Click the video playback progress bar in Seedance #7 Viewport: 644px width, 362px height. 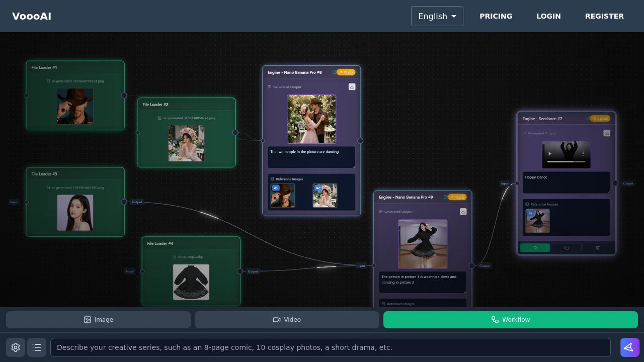566,161
